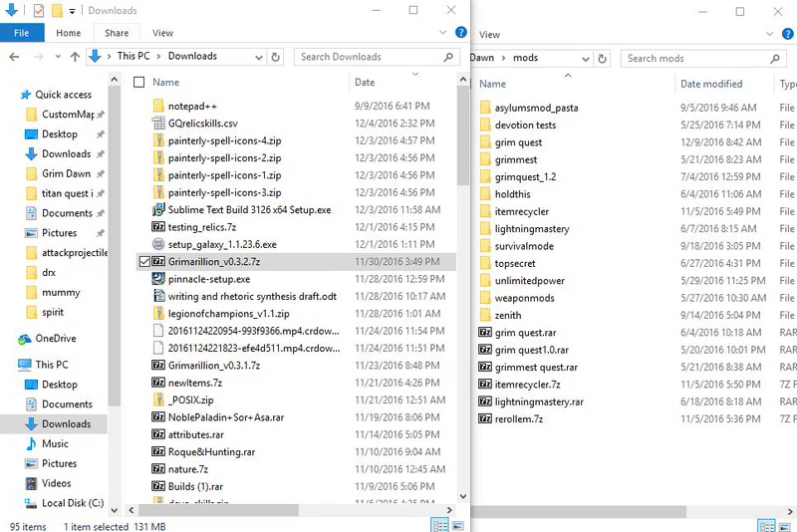Open Help in the mods window
This screenshot has height=532, width=797.
coord(788,34)
